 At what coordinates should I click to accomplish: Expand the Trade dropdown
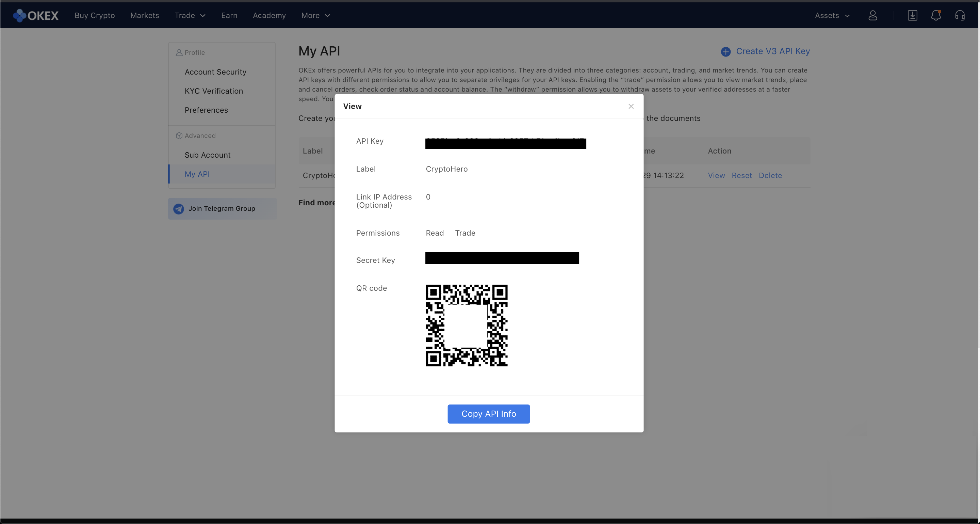[190, 15]
